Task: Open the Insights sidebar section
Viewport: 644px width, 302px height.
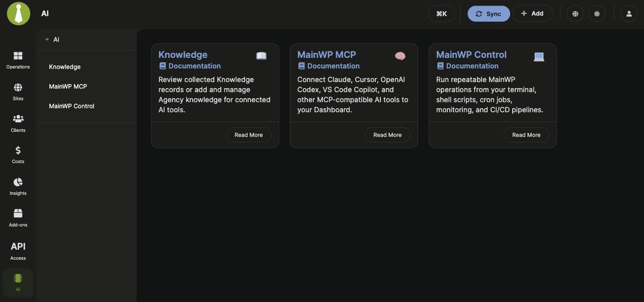Action: pyautogui.click(x=18, y=186)
